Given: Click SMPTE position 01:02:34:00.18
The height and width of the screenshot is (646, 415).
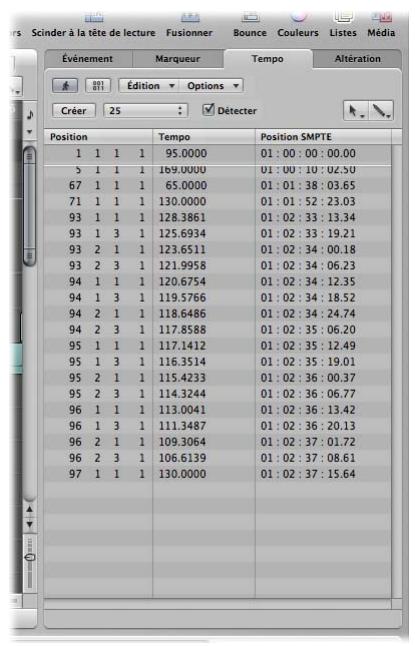Looking at the screenshot, I should tap(308, 250).
